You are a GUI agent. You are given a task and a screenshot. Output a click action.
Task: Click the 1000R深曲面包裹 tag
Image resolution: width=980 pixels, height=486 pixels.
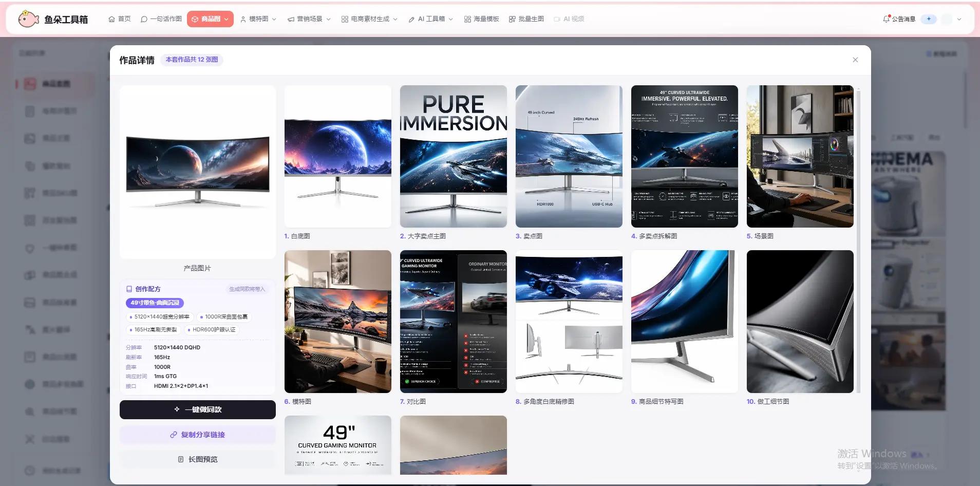click(224, 316)
